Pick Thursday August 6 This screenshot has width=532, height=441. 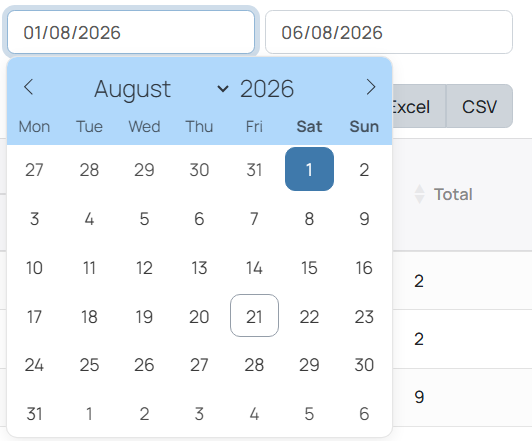[x=199, y=218]
